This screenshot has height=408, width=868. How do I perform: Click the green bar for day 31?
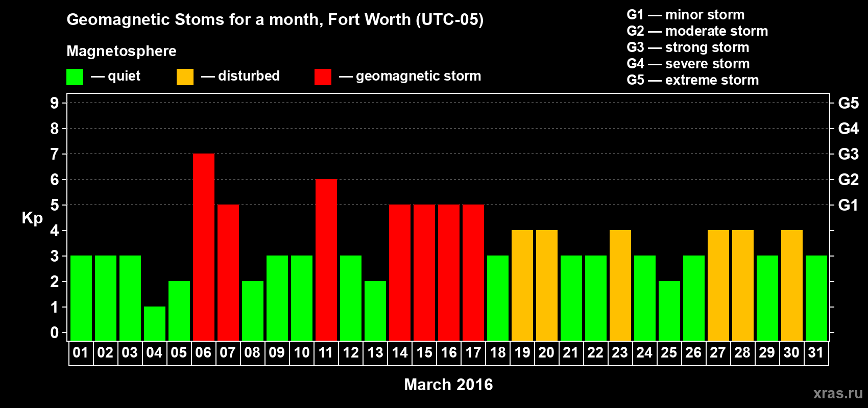[816, 298]
